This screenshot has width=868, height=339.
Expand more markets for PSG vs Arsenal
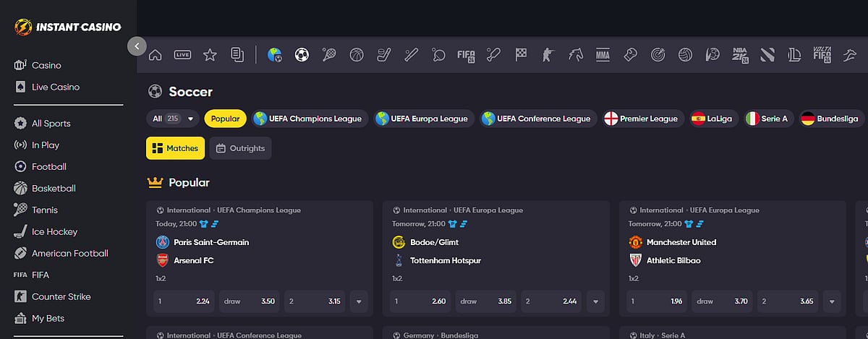[359, 301]
